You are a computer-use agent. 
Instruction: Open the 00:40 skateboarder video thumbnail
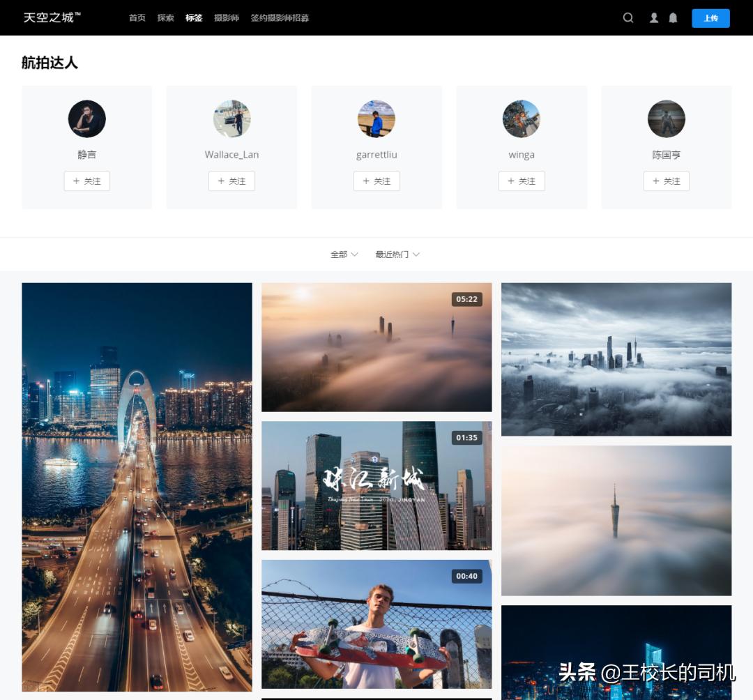click(x=376, y=624)
